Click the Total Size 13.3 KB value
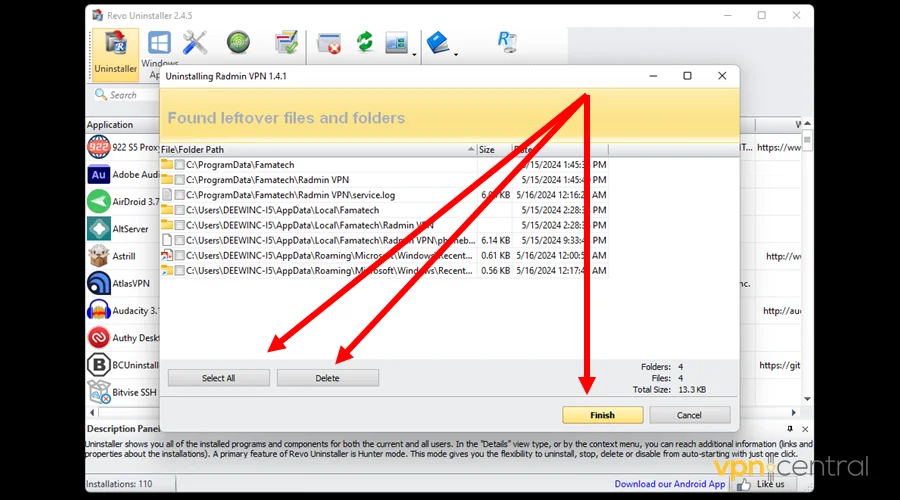 tap(692, 390)
